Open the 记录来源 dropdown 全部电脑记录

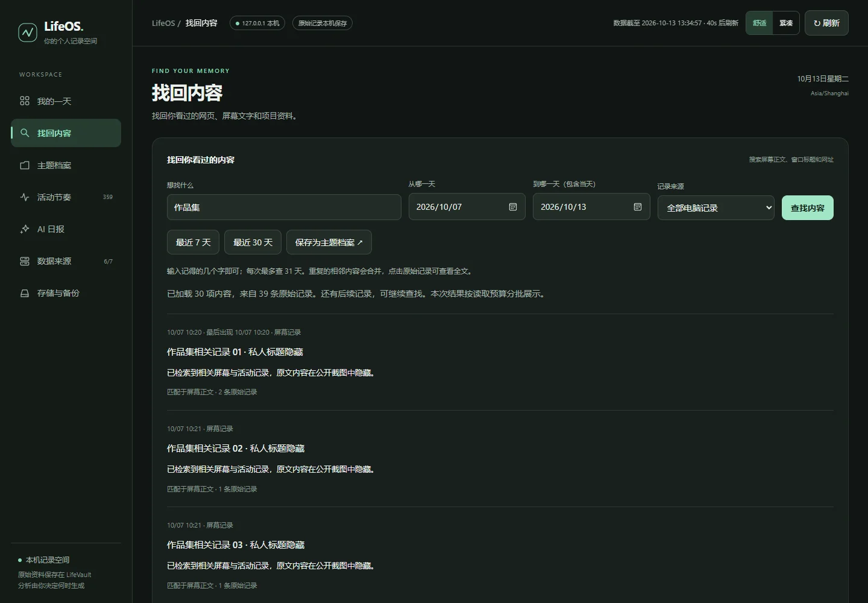pyautogui.click(x=716, y=208)
